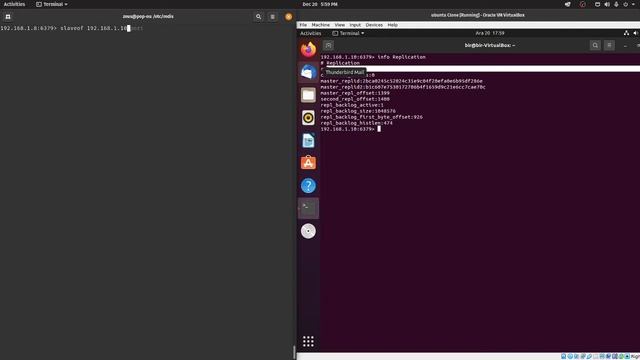The image size is (640, 360).
Task: Open the Files manager in dock
Action: [x=308, y=95]
